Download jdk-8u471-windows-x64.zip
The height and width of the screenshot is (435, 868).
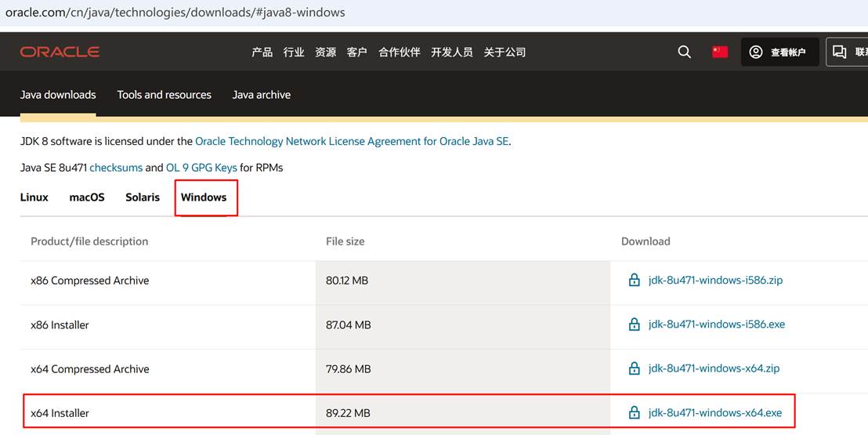coord(714,368)
